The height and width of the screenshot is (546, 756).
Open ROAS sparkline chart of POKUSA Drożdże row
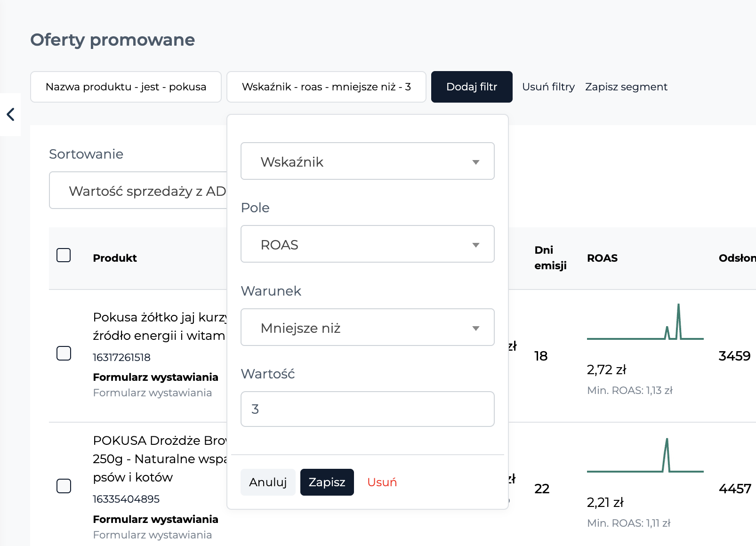[645, 455]
